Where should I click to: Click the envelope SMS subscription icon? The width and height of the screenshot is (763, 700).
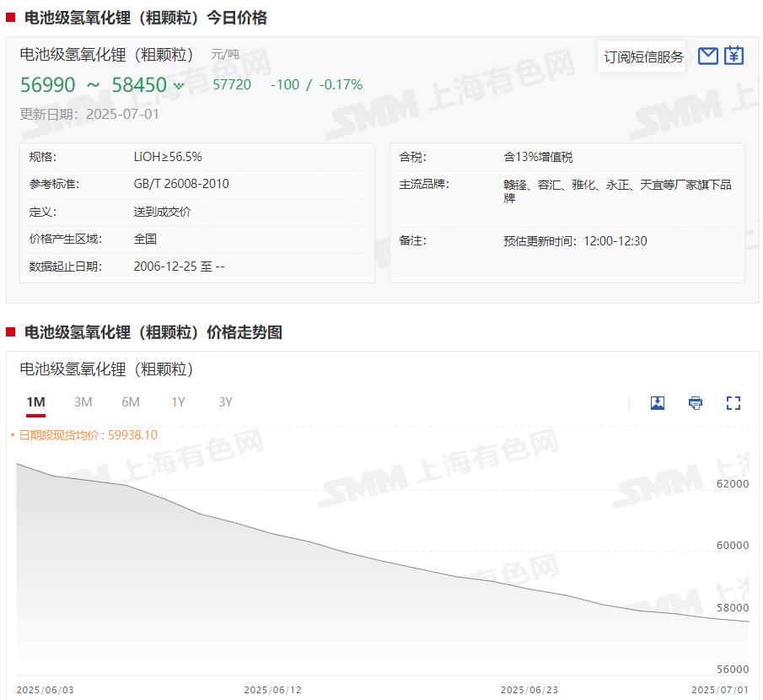[707, 57]
